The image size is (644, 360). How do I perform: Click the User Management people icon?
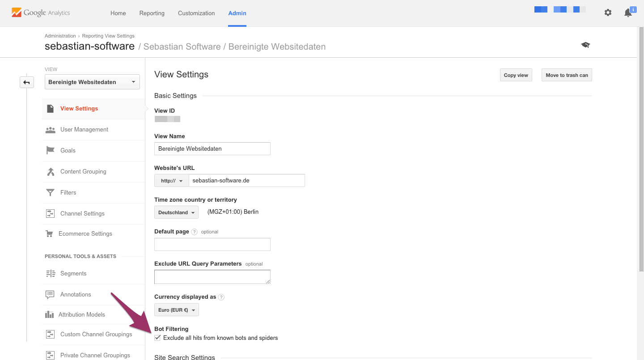pos(50,130)
